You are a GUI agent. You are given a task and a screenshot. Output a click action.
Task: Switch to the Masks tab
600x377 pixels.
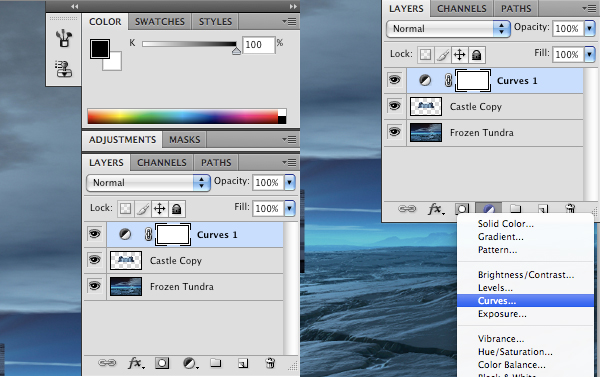[184, 140]
